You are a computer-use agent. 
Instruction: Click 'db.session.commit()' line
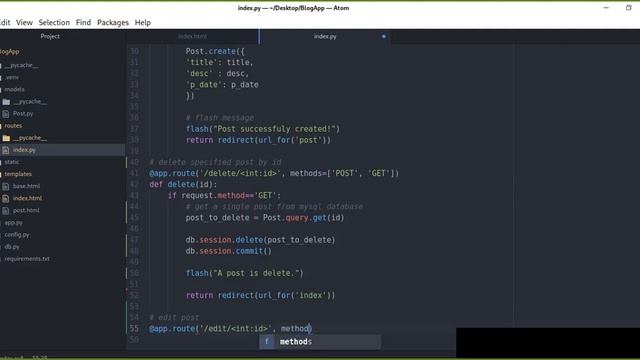(x=229, y=251)
